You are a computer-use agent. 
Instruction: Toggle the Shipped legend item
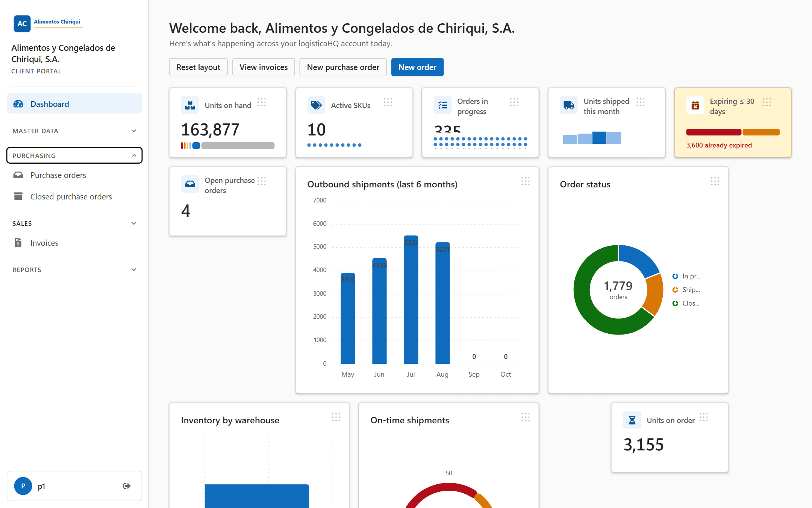[x=686, y=290]
